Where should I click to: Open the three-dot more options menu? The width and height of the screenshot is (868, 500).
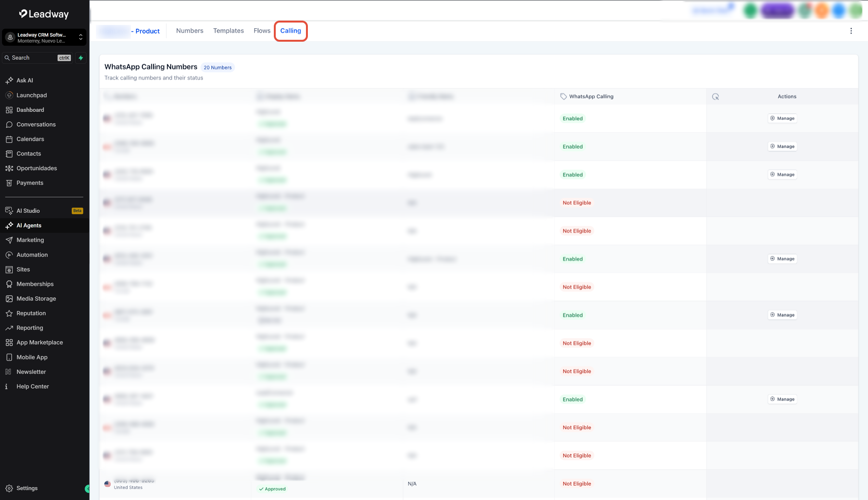(x=851, y=31)
